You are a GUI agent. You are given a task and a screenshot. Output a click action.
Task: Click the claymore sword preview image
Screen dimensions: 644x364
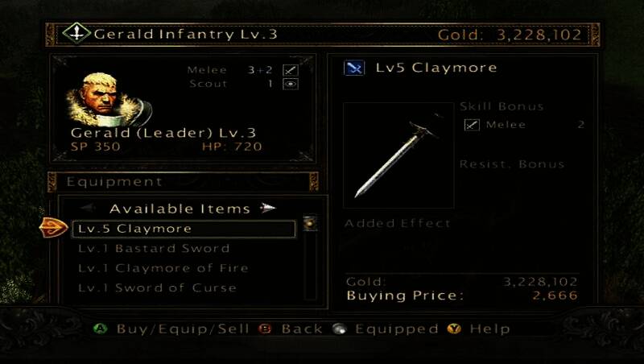(398, 155)
